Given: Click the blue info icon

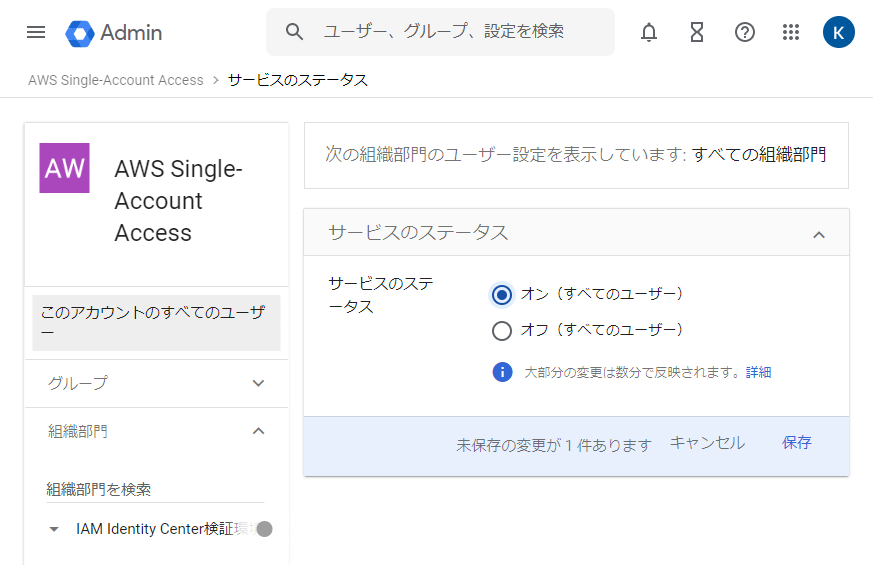Looking at the screenshot, I should tap(502, 371).
